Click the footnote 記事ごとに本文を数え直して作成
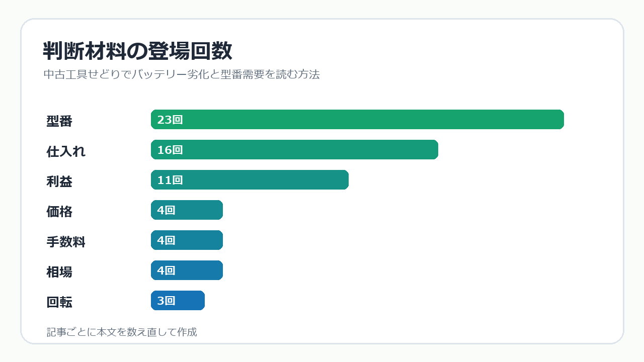The image size is (644, 362). click(x=122, y=332)
